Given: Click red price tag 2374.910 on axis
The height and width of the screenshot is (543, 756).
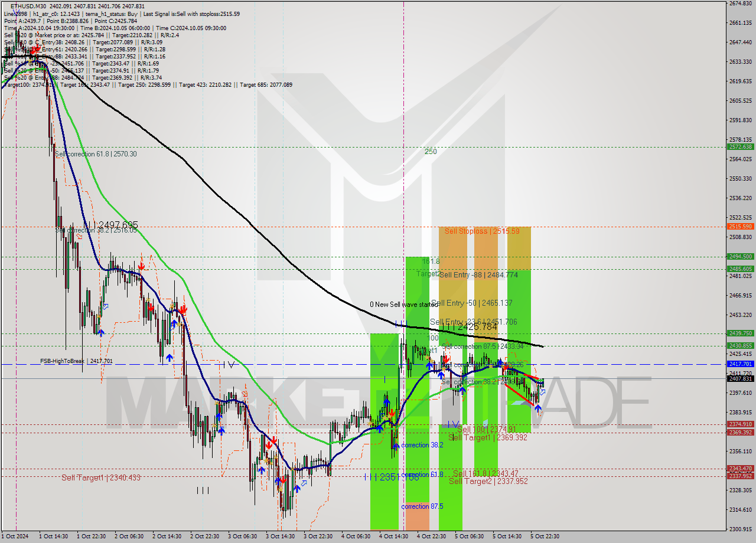Looking at the screenshot, I should (x=741, y=424).
